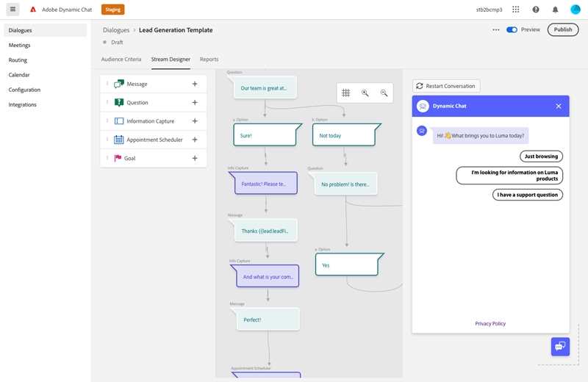Click the Question card icon
588x382 pixels.
(119, 102)
